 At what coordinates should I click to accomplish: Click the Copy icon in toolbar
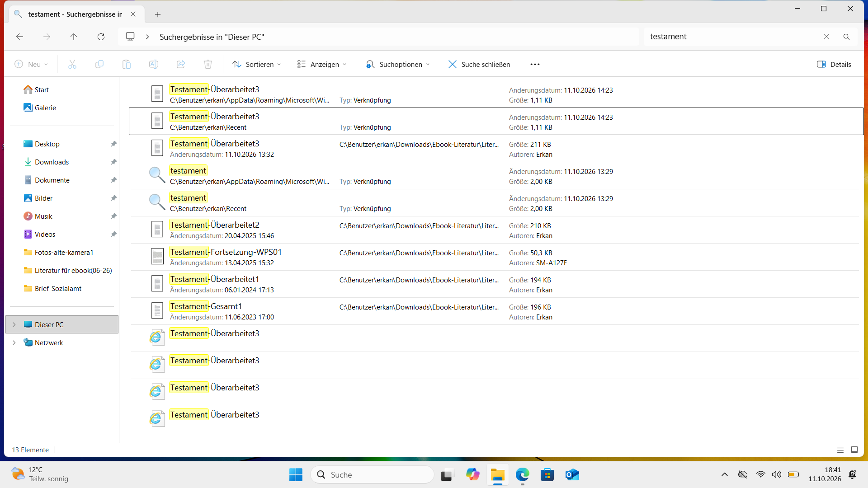(x=99, y=64)
